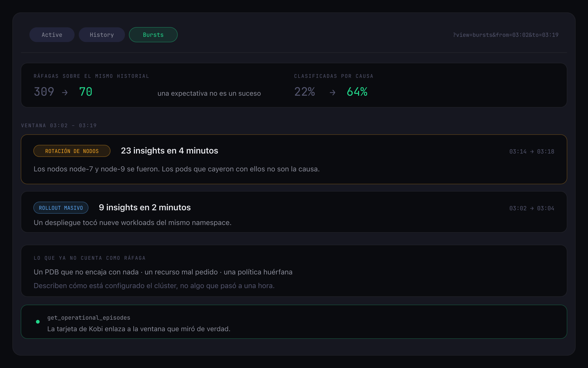
Task: Click the ROTACIÓN DE NODOS badge
Action: pos(72,151)
